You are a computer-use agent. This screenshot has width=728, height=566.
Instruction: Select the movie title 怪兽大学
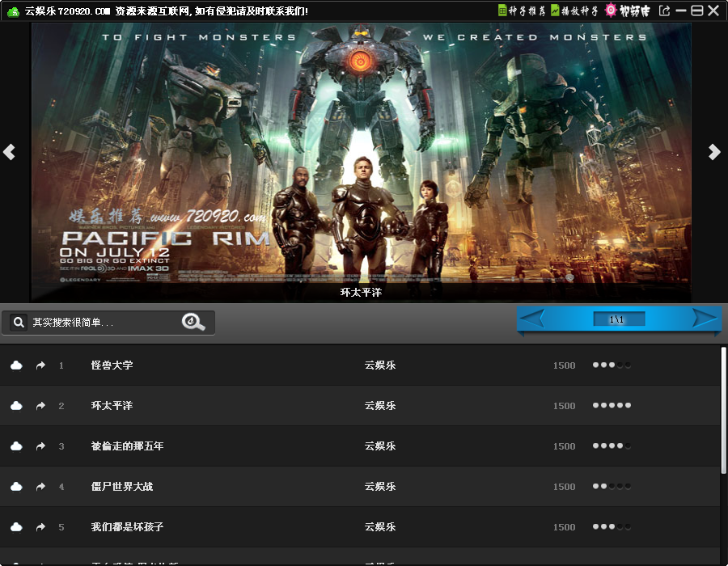click(x=112, y=365)
